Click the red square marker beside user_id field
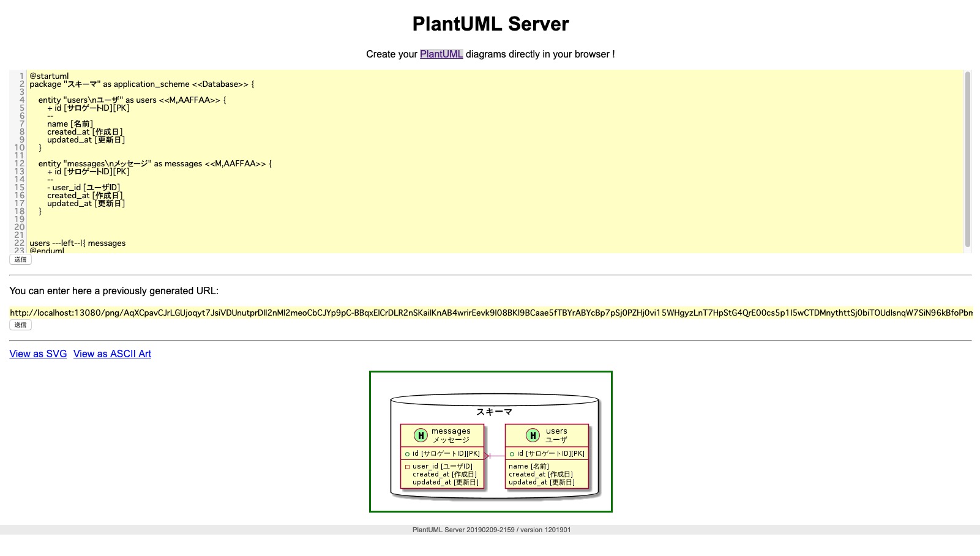980x556 pixels. coord(408,465)
